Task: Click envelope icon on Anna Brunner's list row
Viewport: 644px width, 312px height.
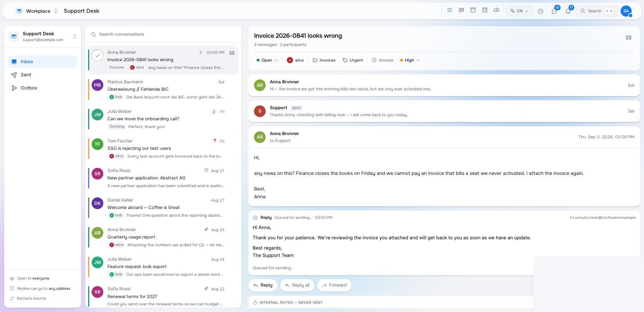Action: tap(232, 53)
